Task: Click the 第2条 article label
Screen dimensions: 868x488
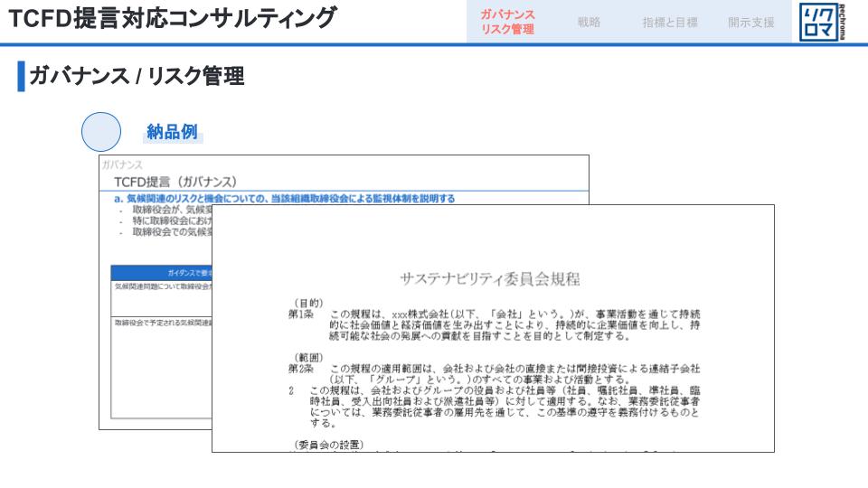Action: click(300, 369)
